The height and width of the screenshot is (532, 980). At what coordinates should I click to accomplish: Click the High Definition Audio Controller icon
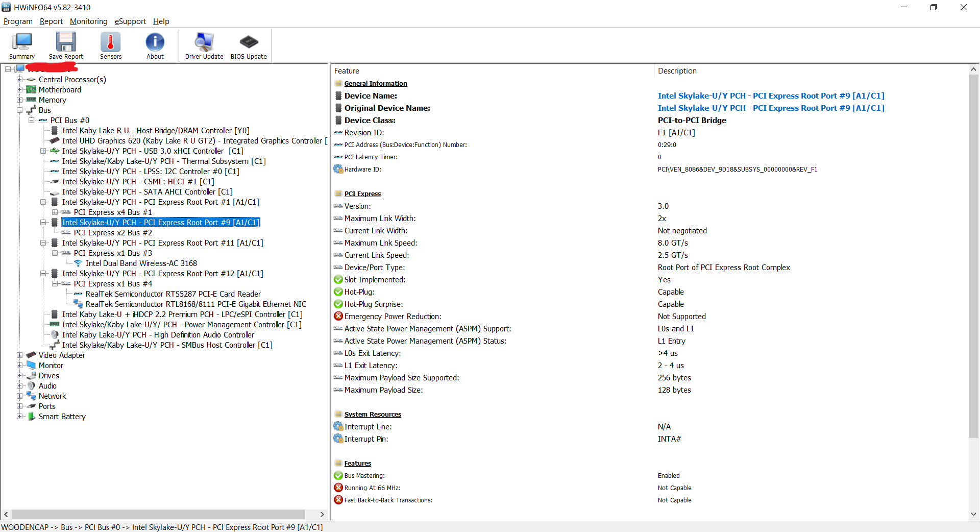pyautogui.click(x=55, y=335)
